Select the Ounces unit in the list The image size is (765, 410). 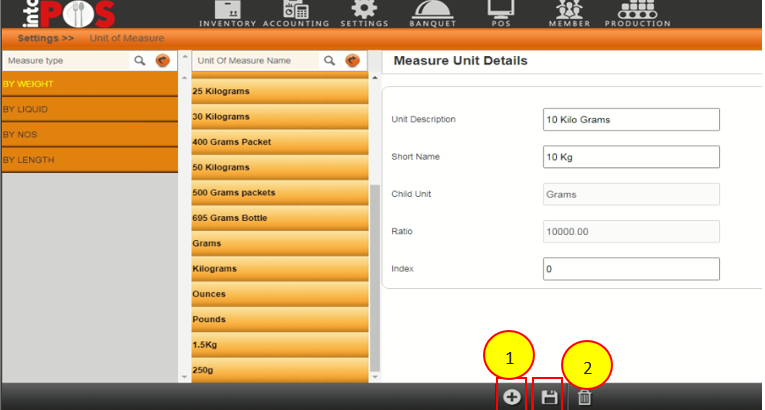click(279, 294)
